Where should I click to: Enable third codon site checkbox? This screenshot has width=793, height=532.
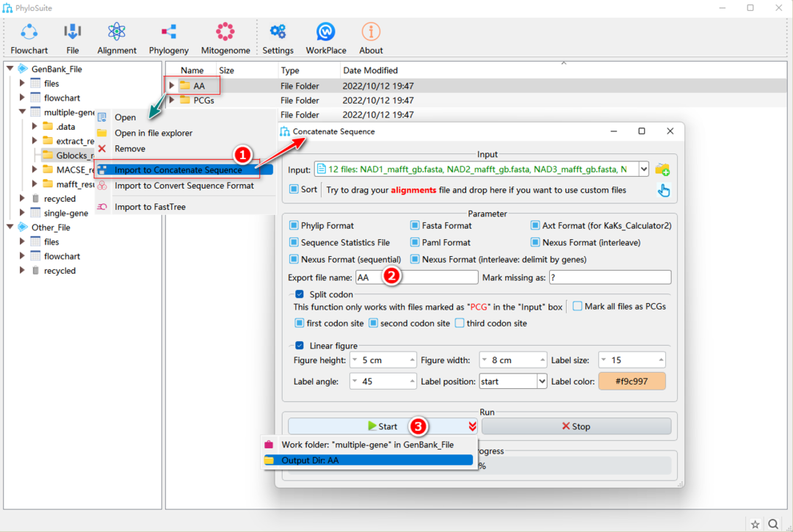pyautogui.click(x=459, y=323)
